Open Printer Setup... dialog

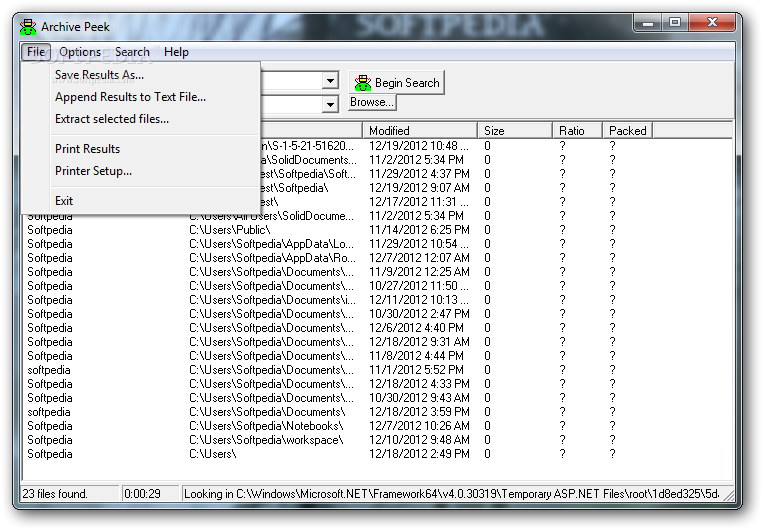click(x=155, y=171)
